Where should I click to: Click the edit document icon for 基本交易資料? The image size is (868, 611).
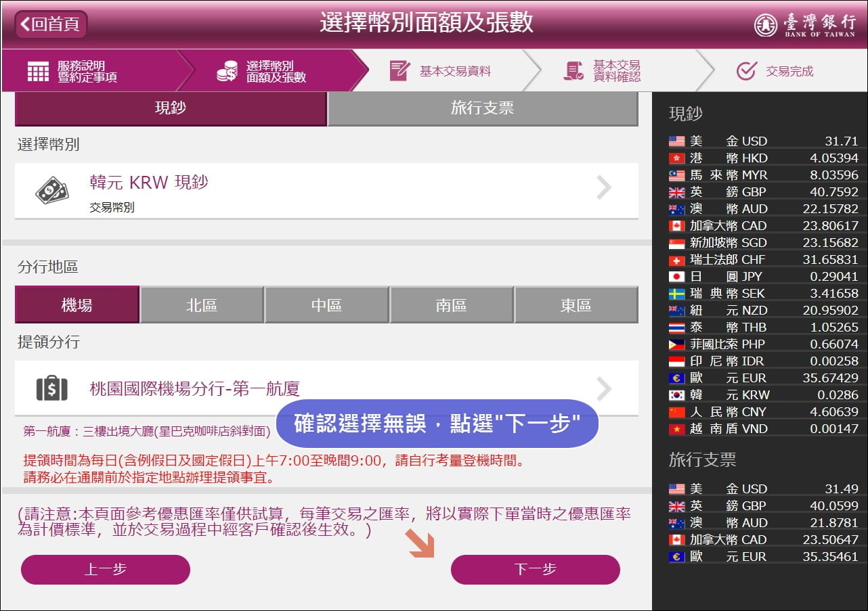point(399,71)
